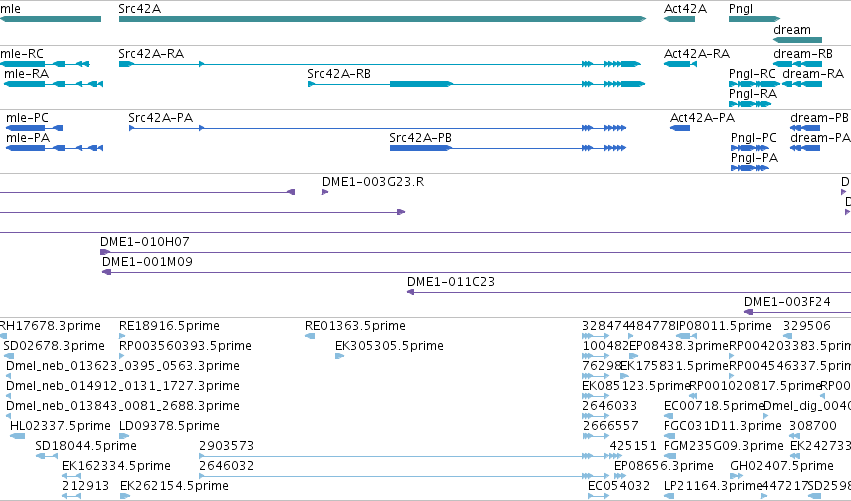Select the Pngl gene bar

pos(754,19)
